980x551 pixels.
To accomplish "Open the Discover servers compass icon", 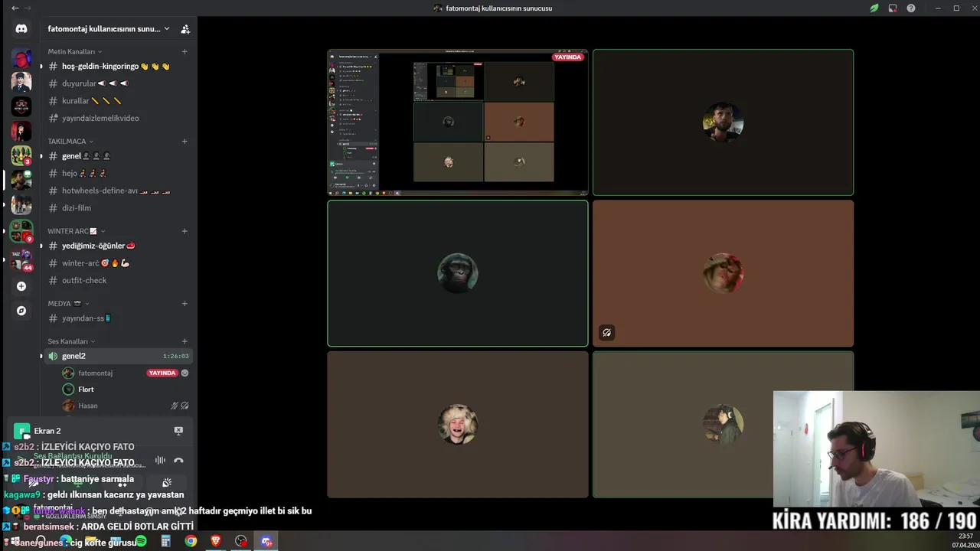I will (21, 311).
